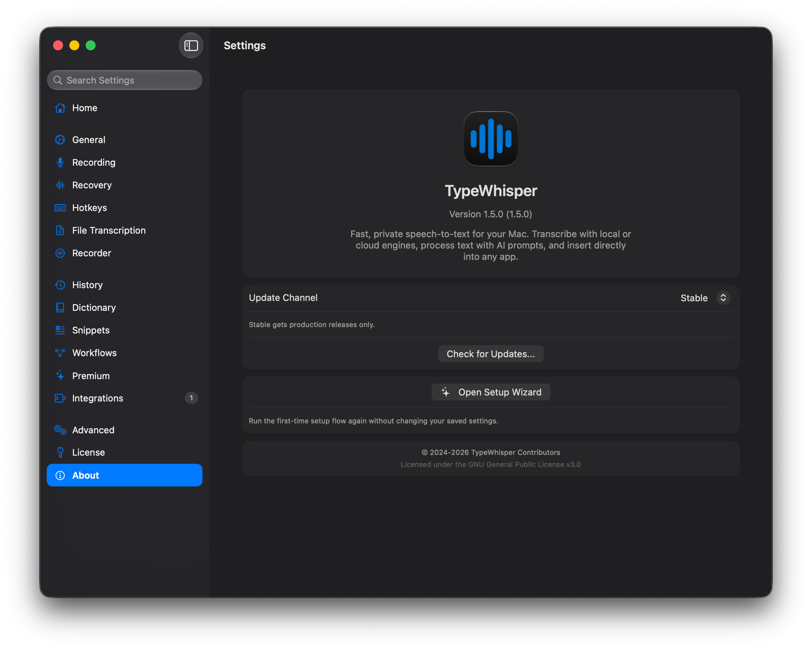Go to the Dictionary settings page

click(124, 308)
